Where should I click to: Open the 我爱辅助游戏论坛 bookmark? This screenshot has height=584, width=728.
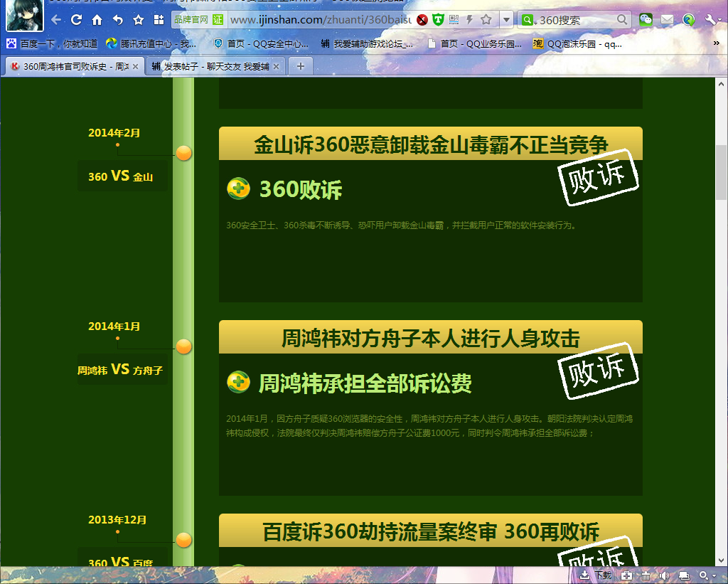pos(366,43)
